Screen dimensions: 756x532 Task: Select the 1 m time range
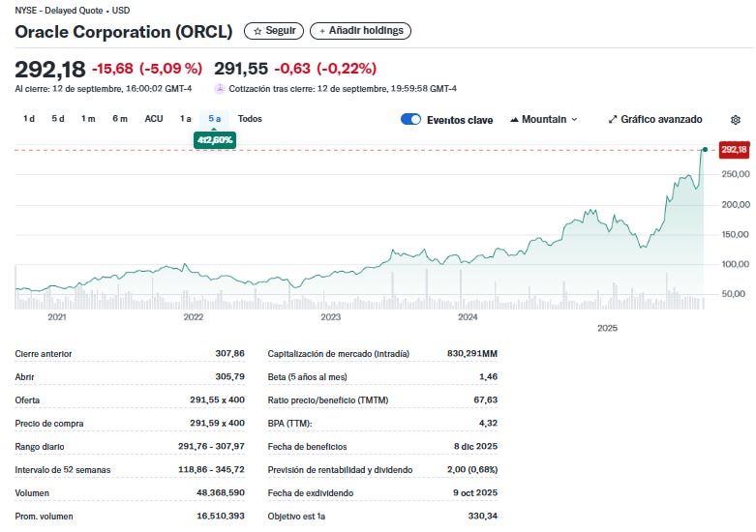(x=88, y=119)
